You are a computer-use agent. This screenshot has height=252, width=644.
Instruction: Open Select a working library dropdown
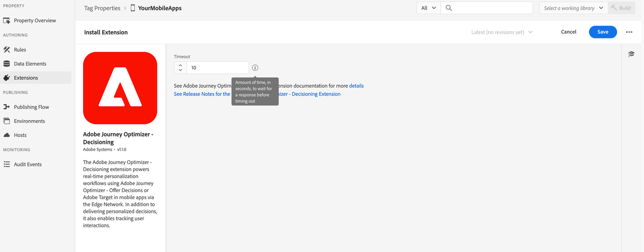tap(574, 8)
